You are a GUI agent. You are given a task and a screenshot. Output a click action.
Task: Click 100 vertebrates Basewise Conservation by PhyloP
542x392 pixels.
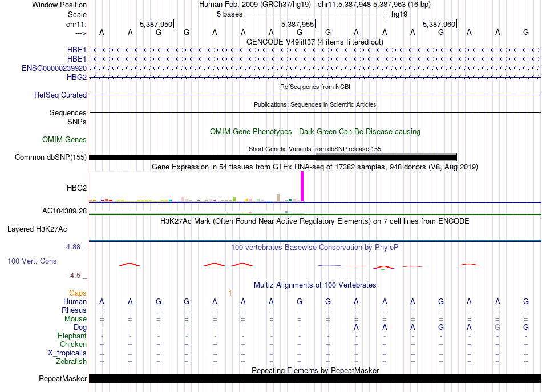coord(315,248)
